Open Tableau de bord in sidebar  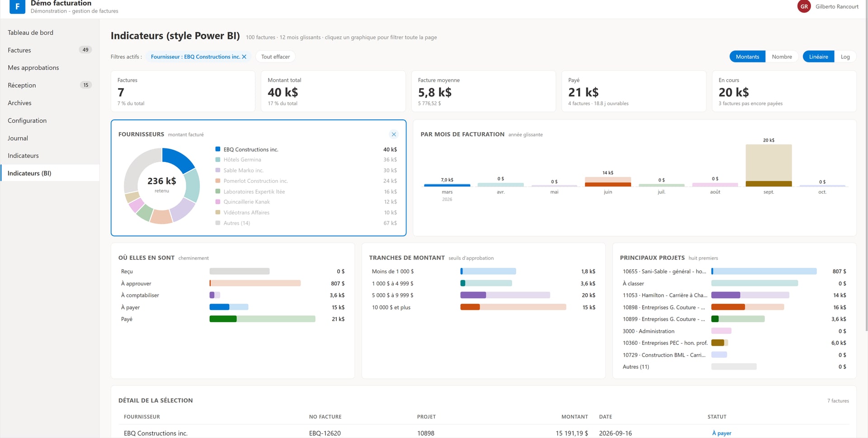[x=50, y=33]
